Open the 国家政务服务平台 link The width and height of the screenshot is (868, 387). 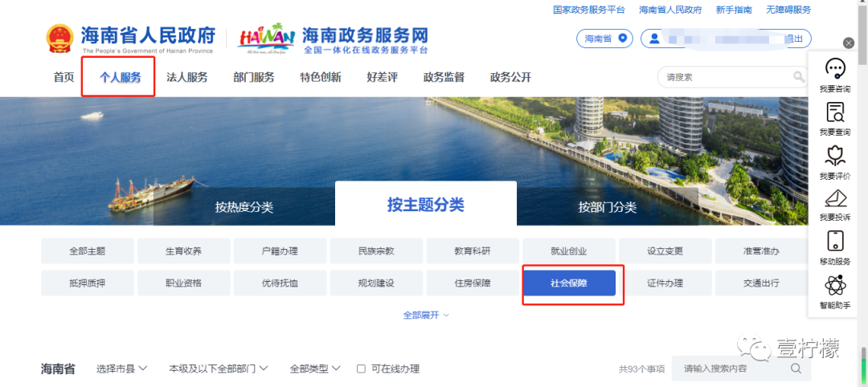point(589,10)
